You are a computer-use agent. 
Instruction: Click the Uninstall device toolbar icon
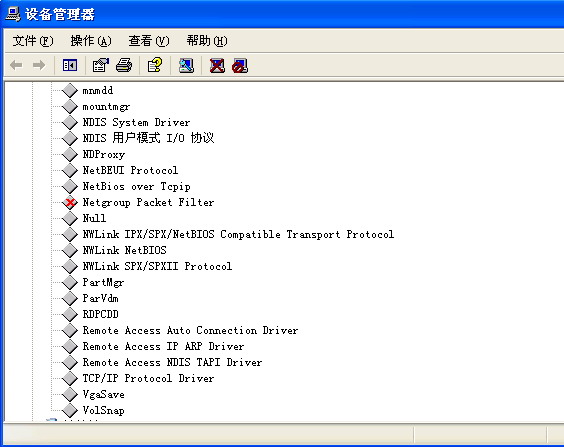[217, 65]
